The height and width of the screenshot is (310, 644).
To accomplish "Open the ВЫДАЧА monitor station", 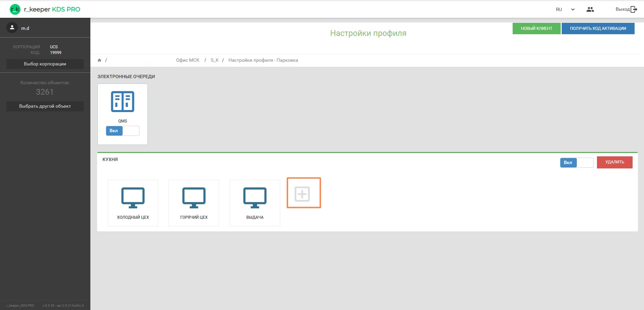I will coord(255,198).
